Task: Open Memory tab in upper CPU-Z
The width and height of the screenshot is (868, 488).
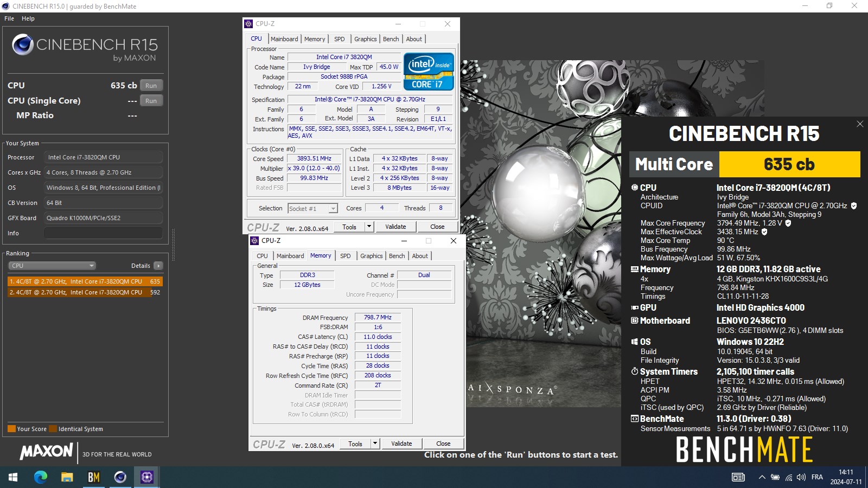Action: [315, 39]
